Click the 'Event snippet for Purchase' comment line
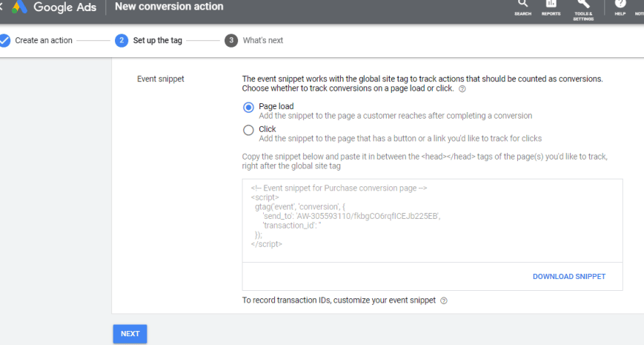 (339, 188)
